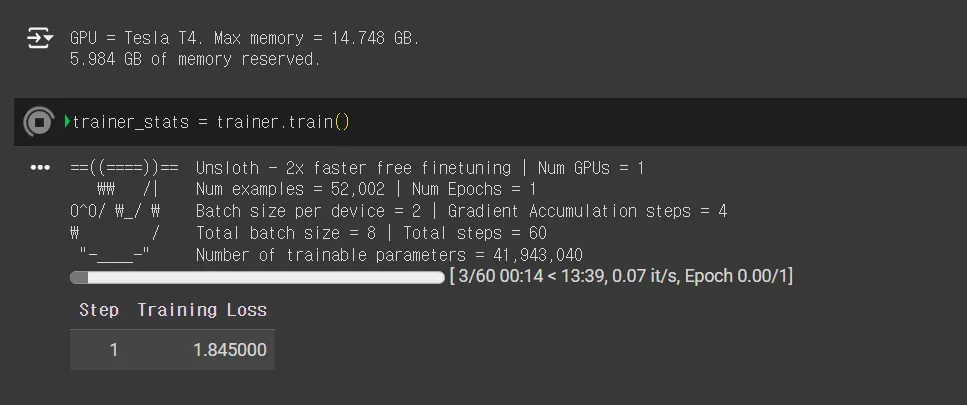This screenshot has width=967, height=405.
Task: Click the yellow parentheses after train
Action: point(342,122)
